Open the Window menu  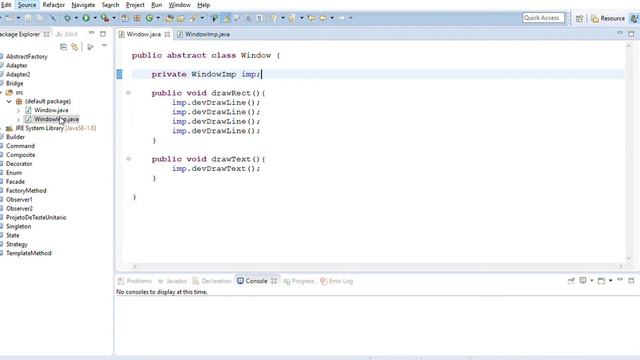pyautogui.click(x=180, y=5)
